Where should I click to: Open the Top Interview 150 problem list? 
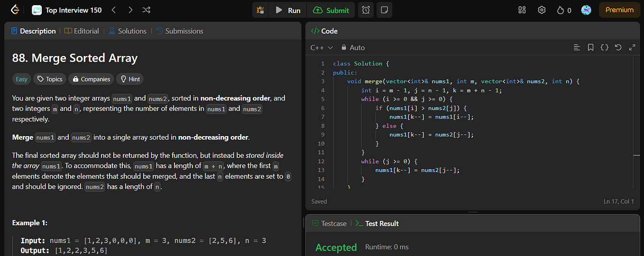[66, 10]
